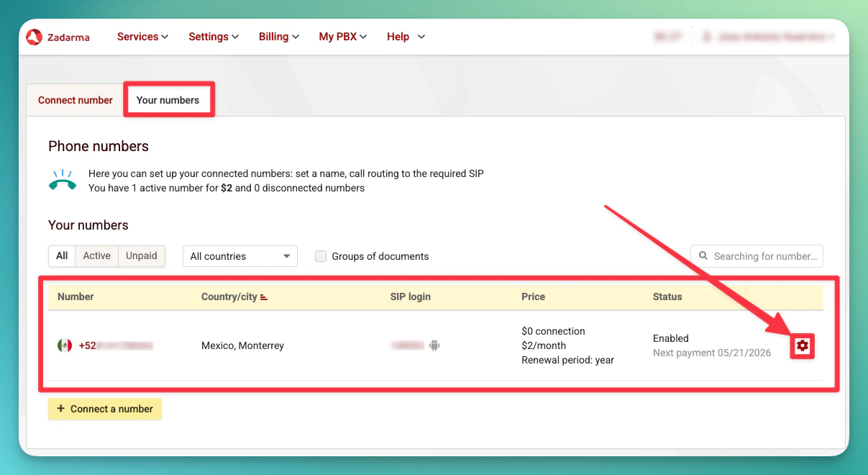Screen dimensions: 868x475
Task: Click the Your numbers section heading
Action: point(88,225)
